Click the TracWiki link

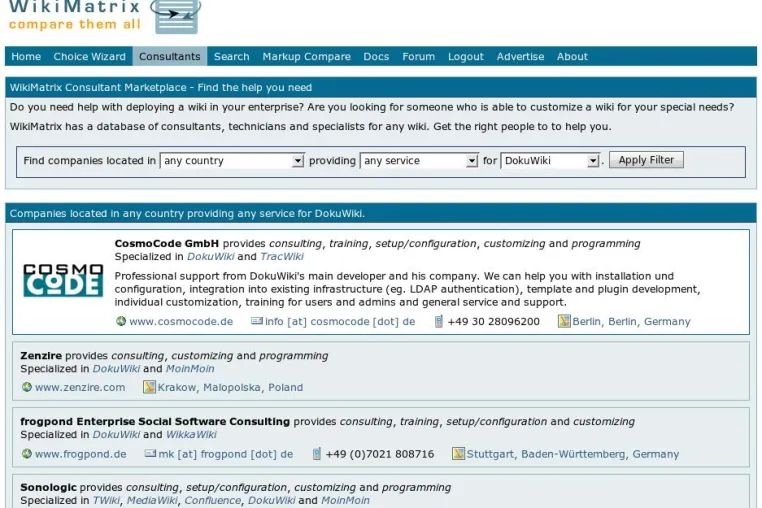pos(282,256)
